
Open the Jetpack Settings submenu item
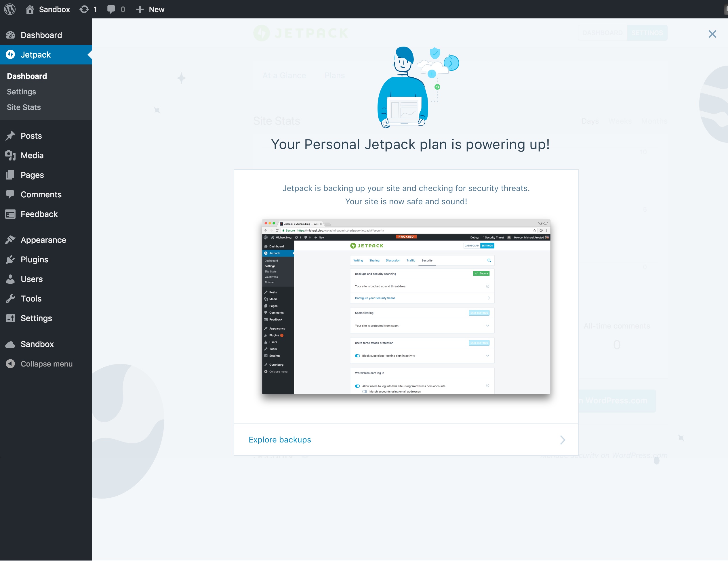click(21, 92)
